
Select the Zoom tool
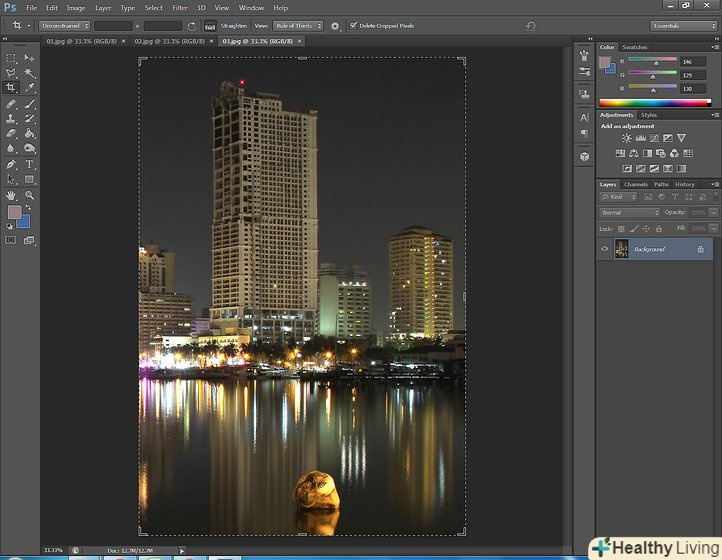[30, 195]
